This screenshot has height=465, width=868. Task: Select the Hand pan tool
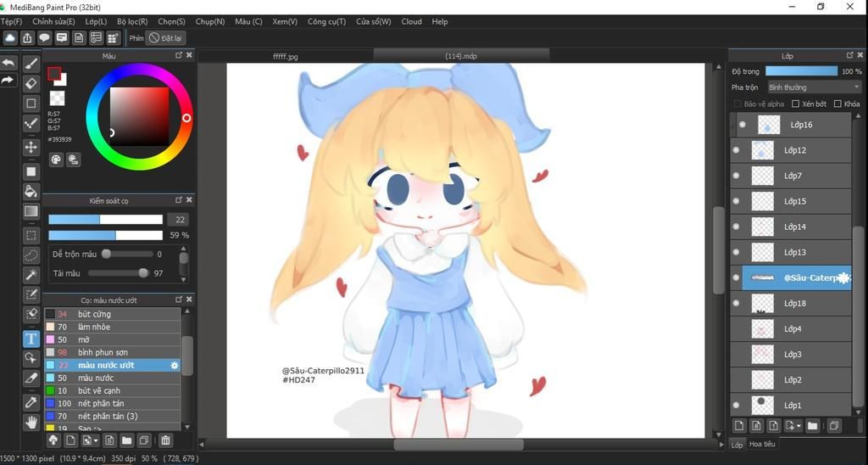pos(31,423)
